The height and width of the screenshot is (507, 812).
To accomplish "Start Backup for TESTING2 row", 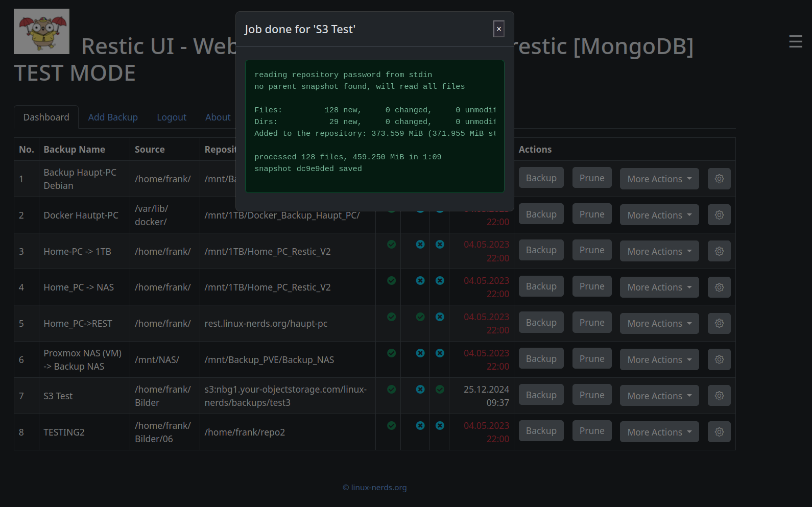I will pyautogui.click(x=541, y=431).
